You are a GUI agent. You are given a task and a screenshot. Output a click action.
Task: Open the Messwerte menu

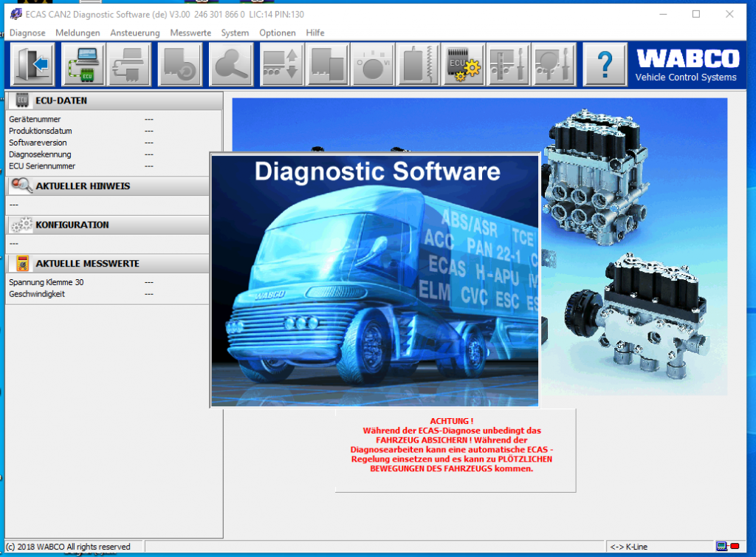190,33
